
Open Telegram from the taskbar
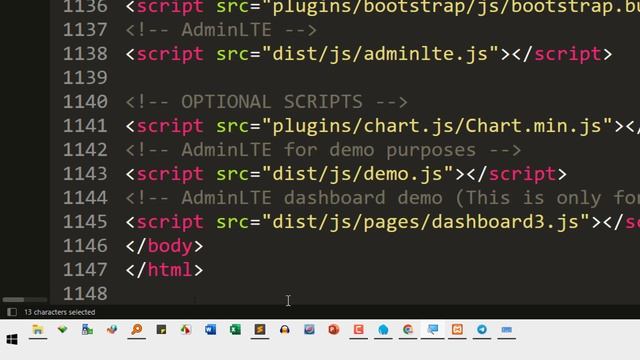point(482,330)
